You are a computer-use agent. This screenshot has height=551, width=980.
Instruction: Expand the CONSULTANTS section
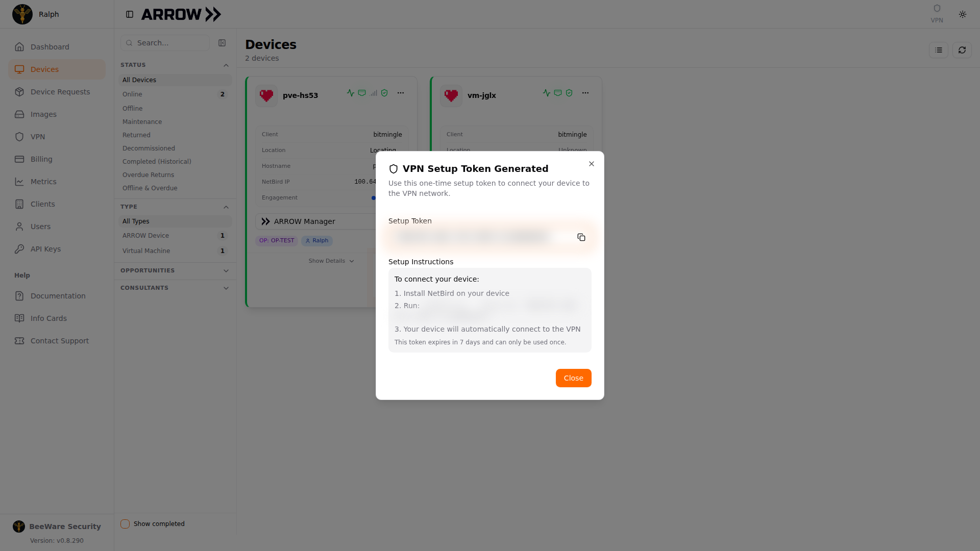[175, 288]
